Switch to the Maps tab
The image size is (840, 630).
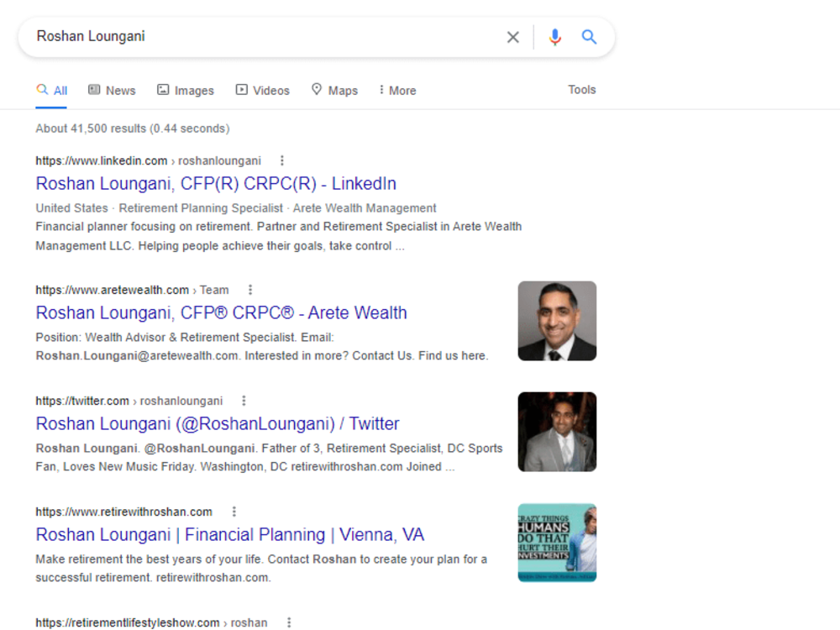pos(335,91)
